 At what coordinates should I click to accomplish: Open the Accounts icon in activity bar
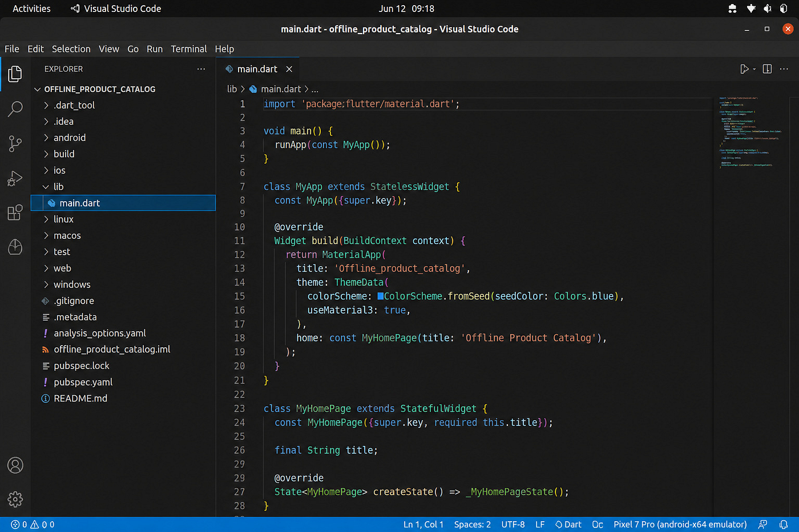point(15,465)
